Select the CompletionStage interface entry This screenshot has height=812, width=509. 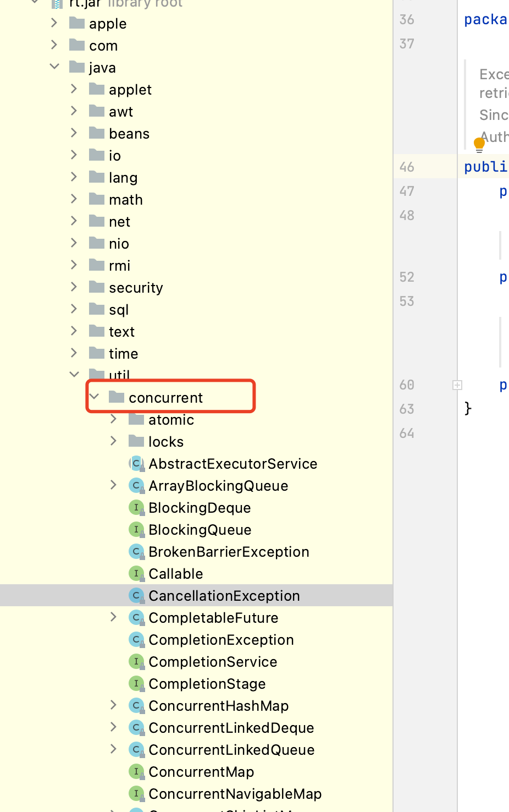207,684
